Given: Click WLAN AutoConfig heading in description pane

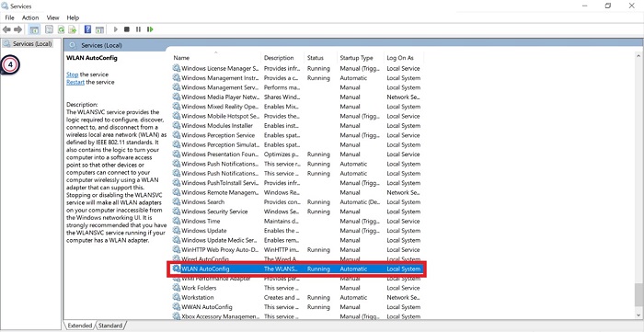Looking at the screenshot, I should (x=92, y=58).
